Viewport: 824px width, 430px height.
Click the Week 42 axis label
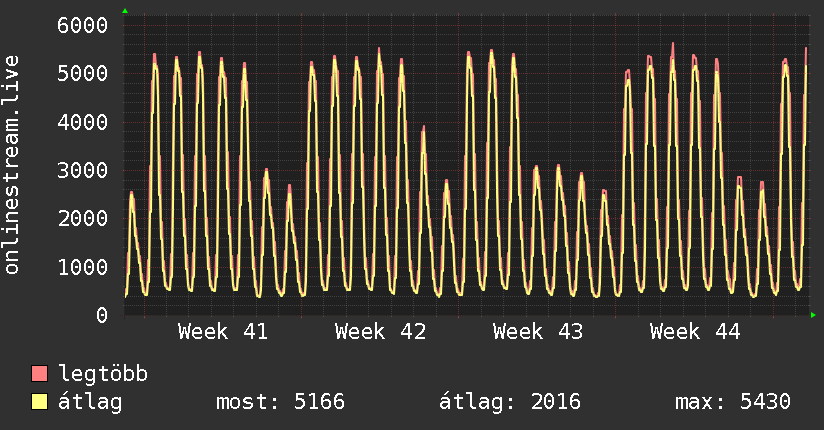380,332
